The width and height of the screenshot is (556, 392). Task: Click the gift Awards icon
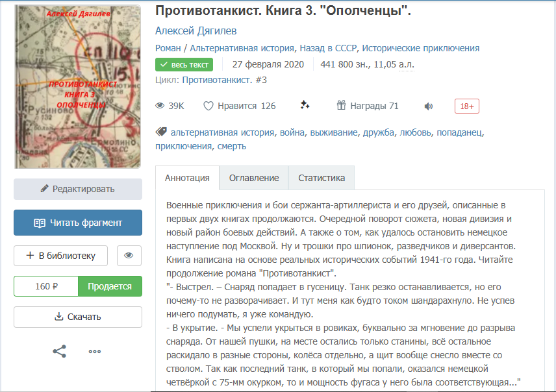(341, 105)
